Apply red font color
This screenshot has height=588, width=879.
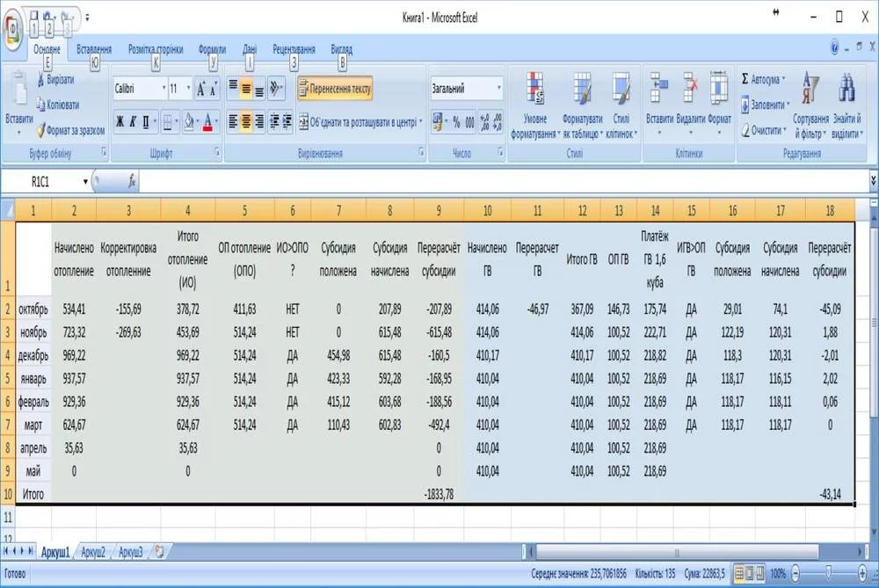pyautogui.click(x=207, y=122)
